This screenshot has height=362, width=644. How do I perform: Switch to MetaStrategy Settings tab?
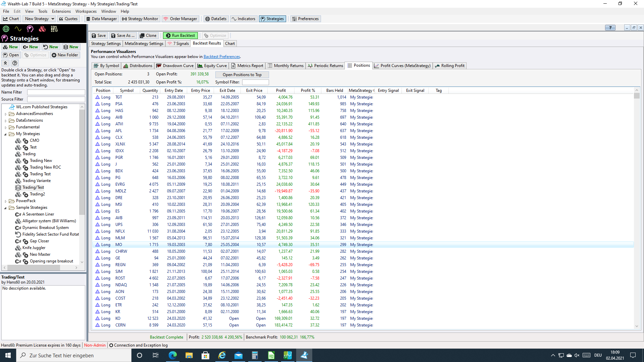point(144,44)
